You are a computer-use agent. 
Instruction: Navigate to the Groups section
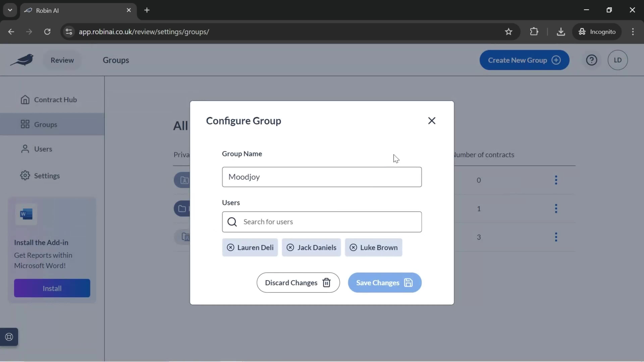click(x=46, y=124)
